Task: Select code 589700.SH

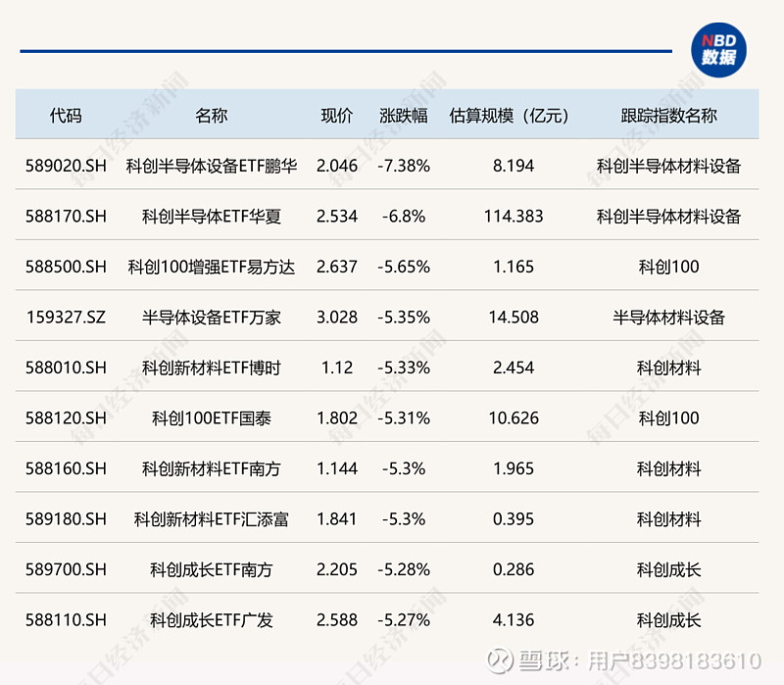Action: click(66, 569)
